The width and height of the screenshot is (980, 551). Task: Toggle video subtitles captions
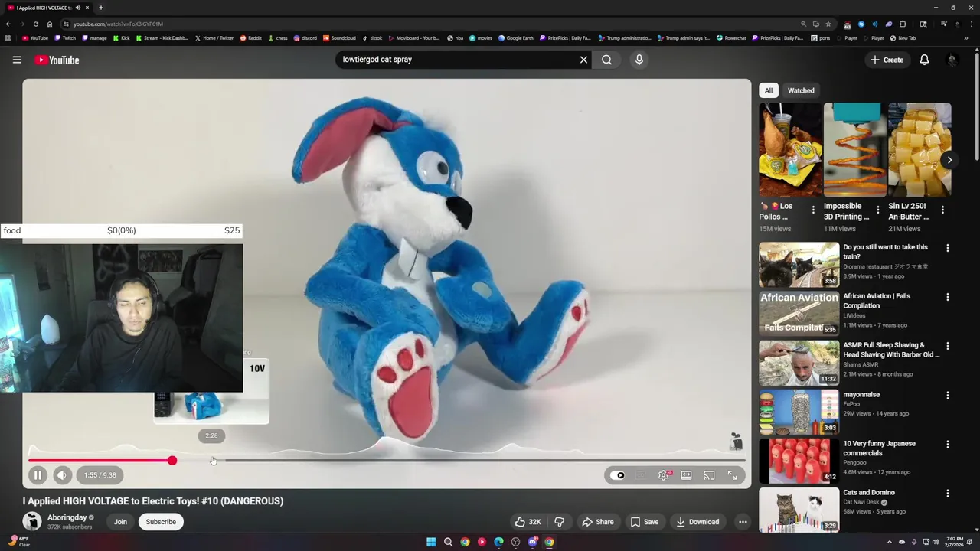tap(641, 475)
